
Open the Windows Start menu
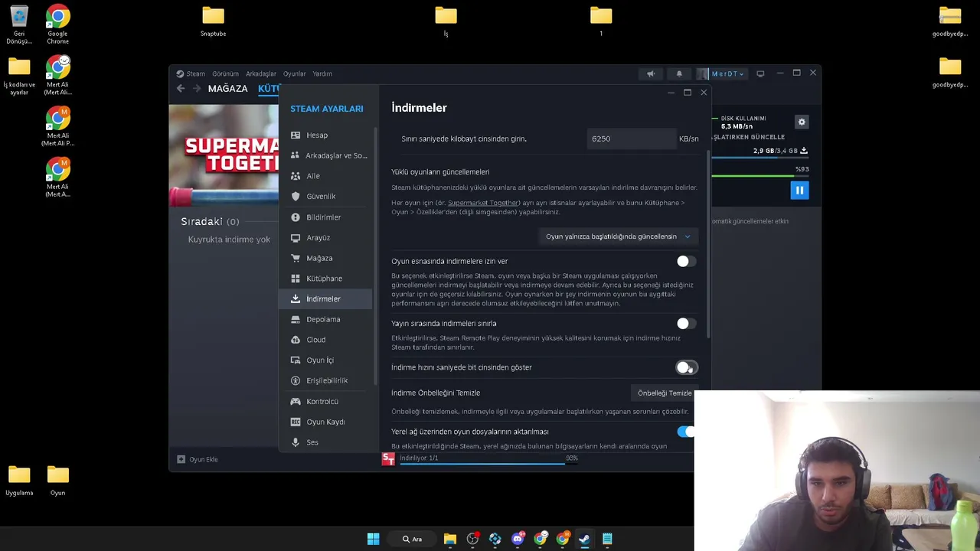click(x=373, y=539)
